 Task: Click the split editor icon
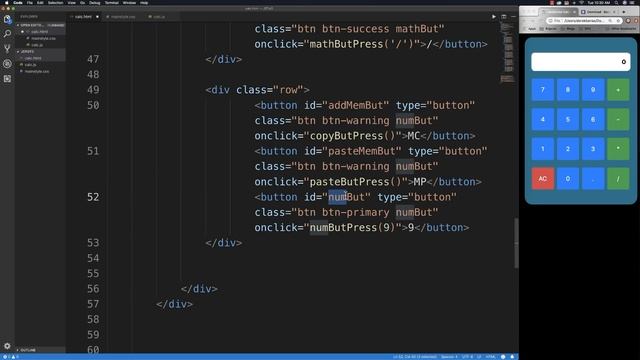(504, 17)
